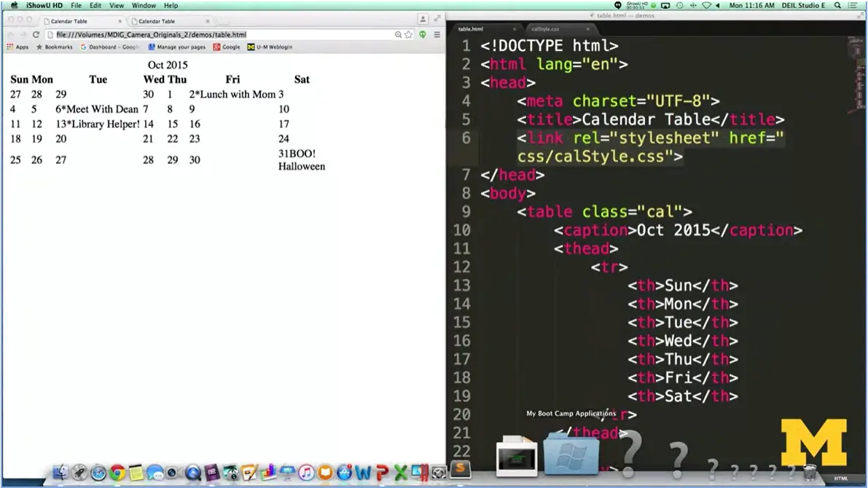Open the Chrome user profile button

pos(423,20)
